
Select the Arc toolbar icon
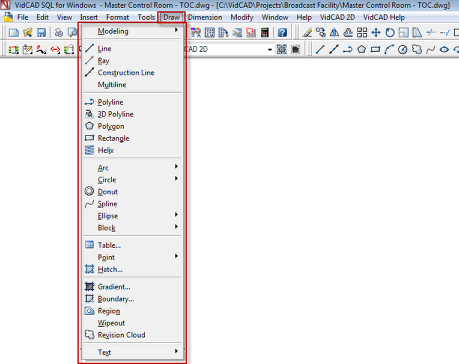point(389,49)
